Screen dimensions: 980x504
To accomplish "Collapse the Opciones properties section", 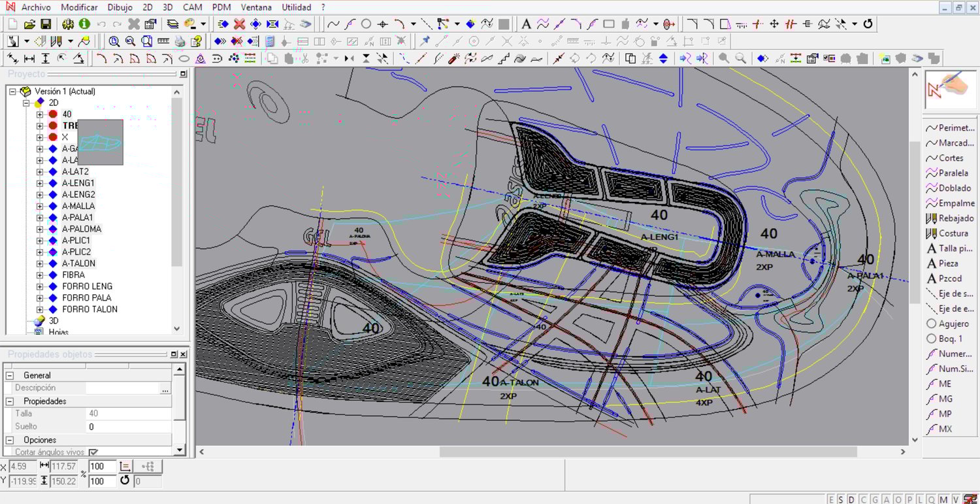I will pos(10,440).
